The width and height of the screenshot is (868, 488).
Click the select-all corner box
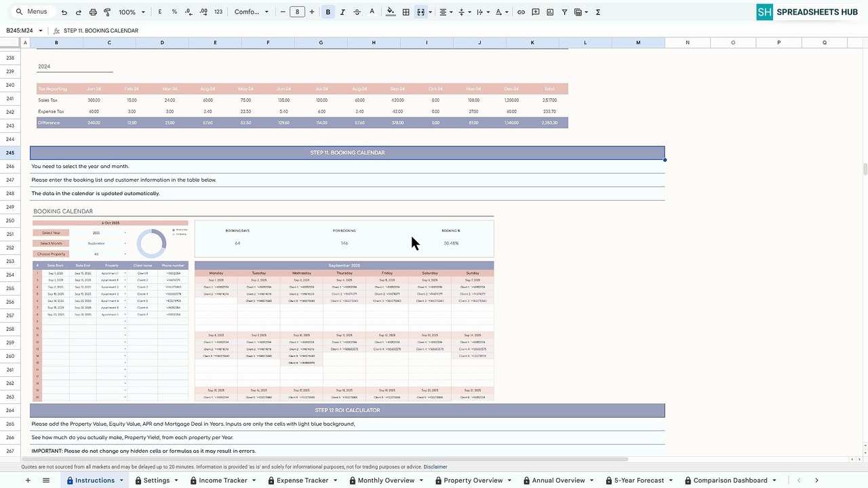pos(10,43)
